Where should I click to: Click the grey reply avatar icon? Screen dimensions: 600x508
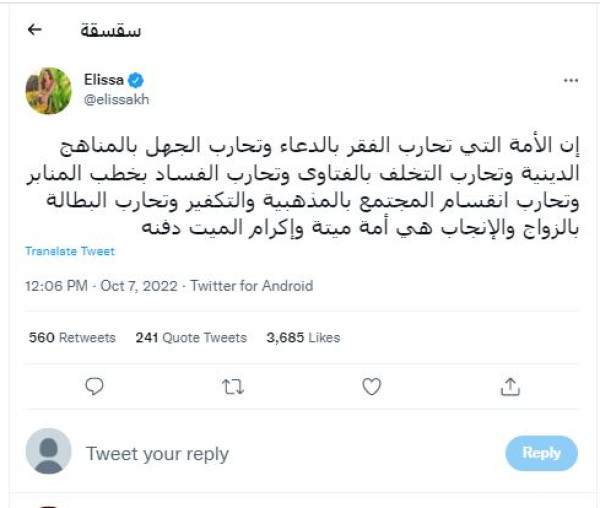(48, 452)
